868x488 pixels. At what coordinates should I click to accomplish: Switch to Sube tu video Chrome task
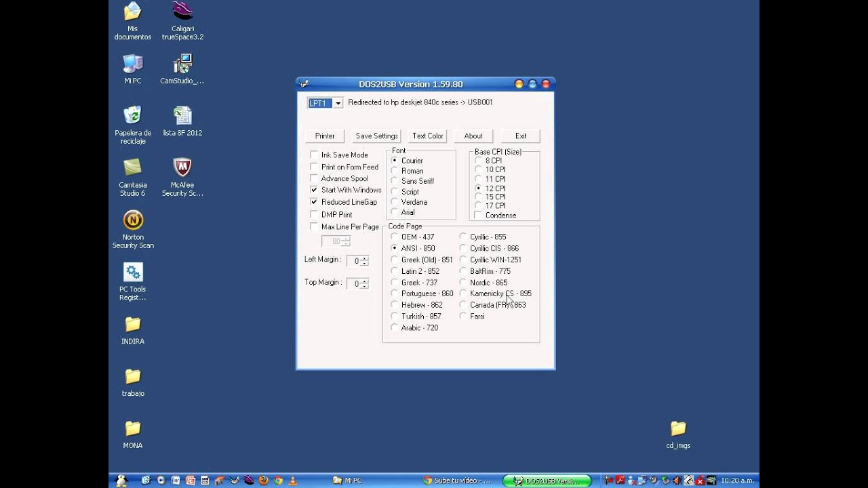[458, 481]
